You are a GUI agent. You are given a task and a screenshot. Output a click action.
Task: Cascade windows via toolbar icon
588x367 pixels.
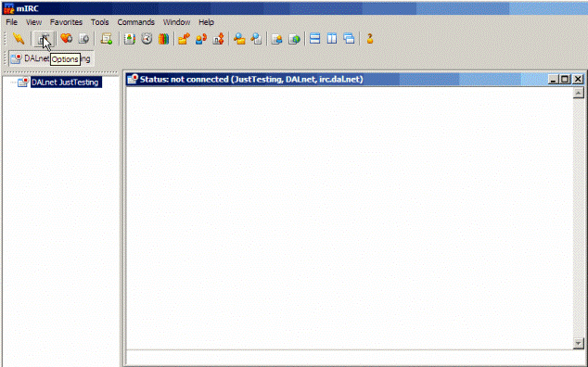coord(349,39)
